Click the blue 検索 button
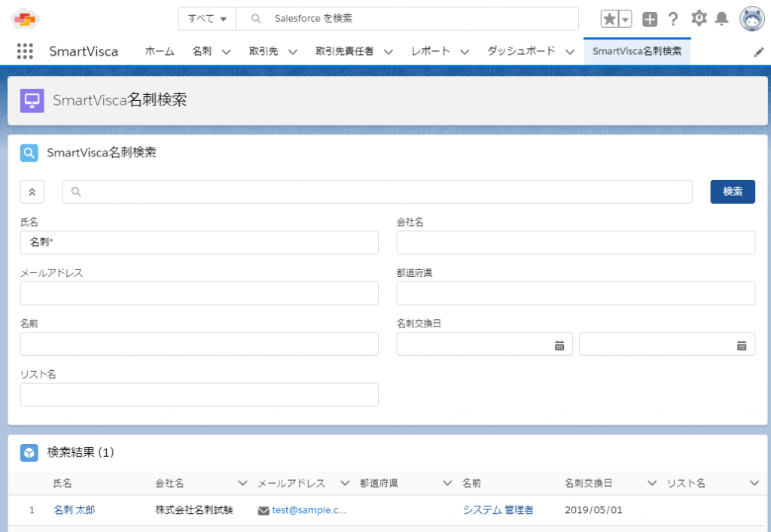Screen dimensions: 771x532 click(x=733, y=192)
